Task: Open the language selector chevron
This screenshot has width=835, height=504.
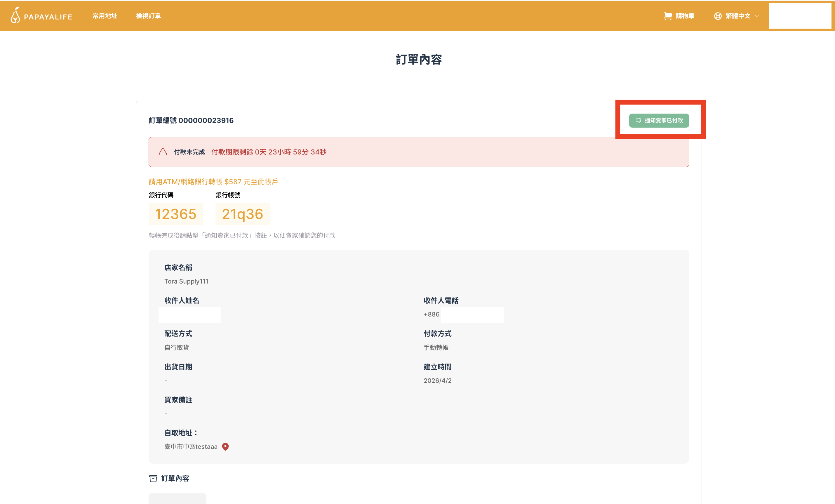Action: (x=756, y=16)
